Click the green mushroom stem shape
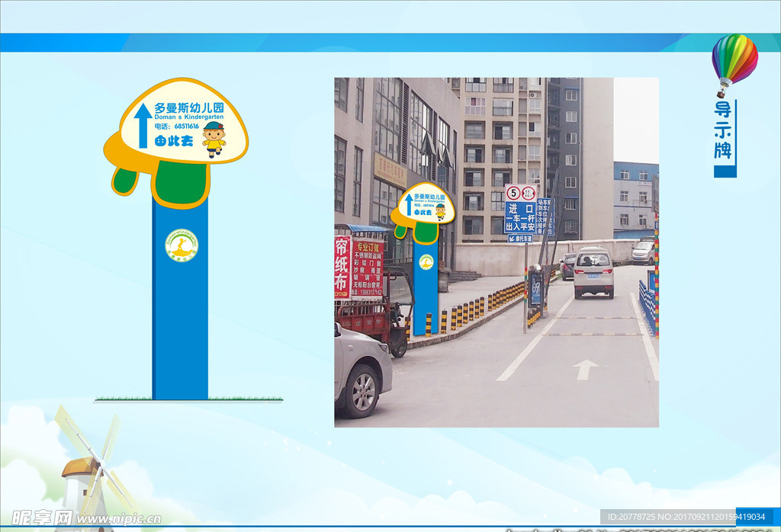 180,184
